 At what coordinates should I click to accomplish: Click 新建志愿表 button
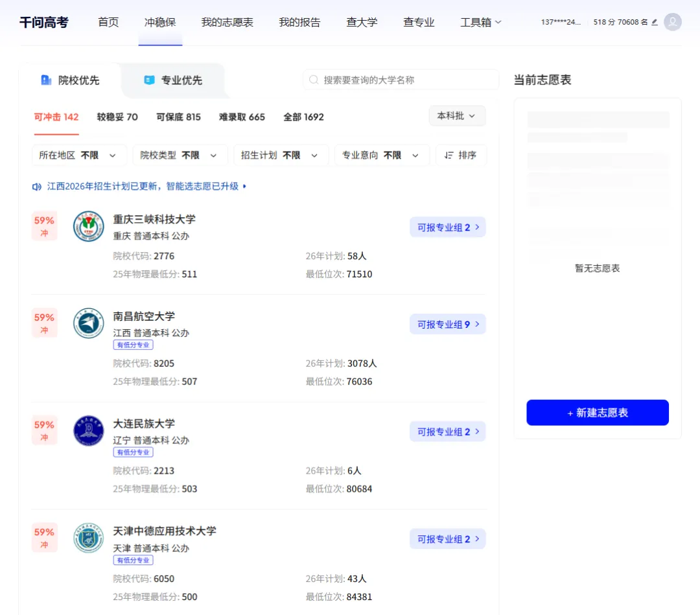coord(598,412)
